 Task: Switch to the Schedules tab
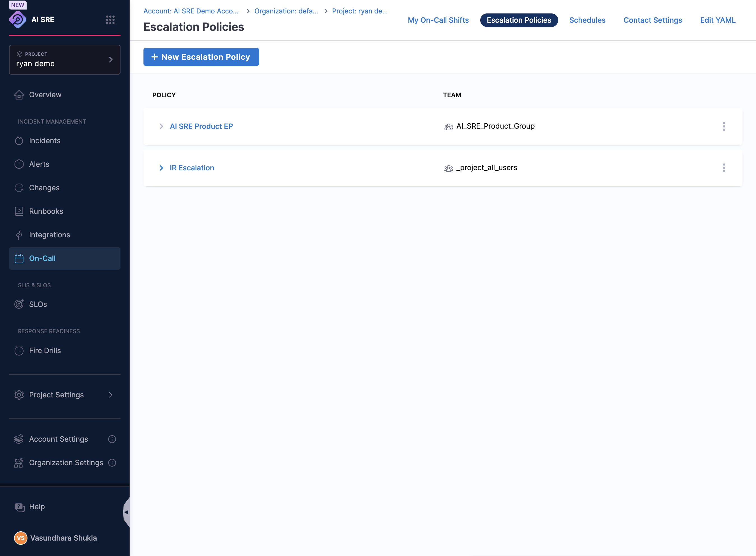(x=587, y=20)
